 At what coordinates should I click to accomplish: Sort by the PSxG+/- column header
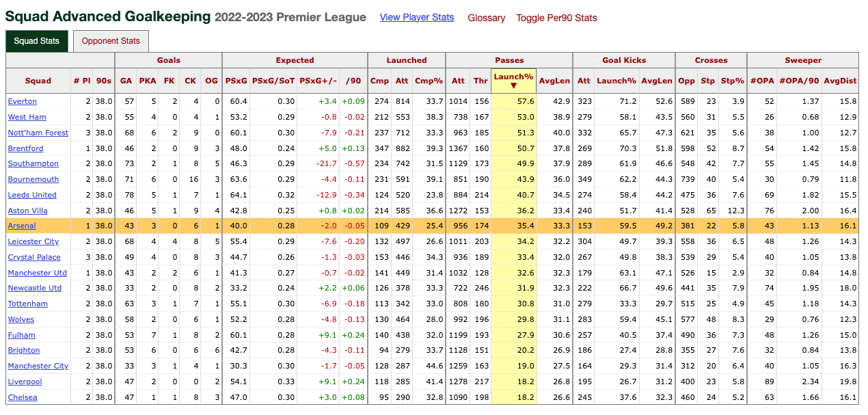pyautogui.click(x=318, y=81)
